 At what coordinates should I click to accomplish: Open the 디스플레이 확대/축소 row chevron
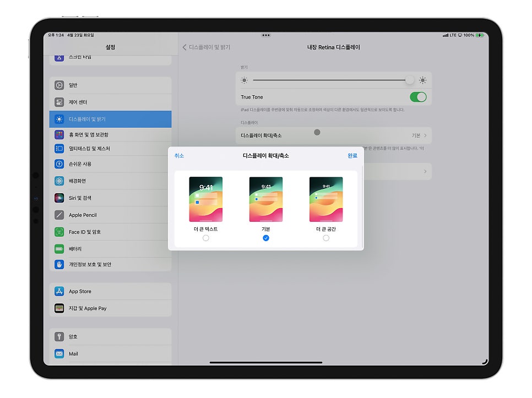pos(425,135)
